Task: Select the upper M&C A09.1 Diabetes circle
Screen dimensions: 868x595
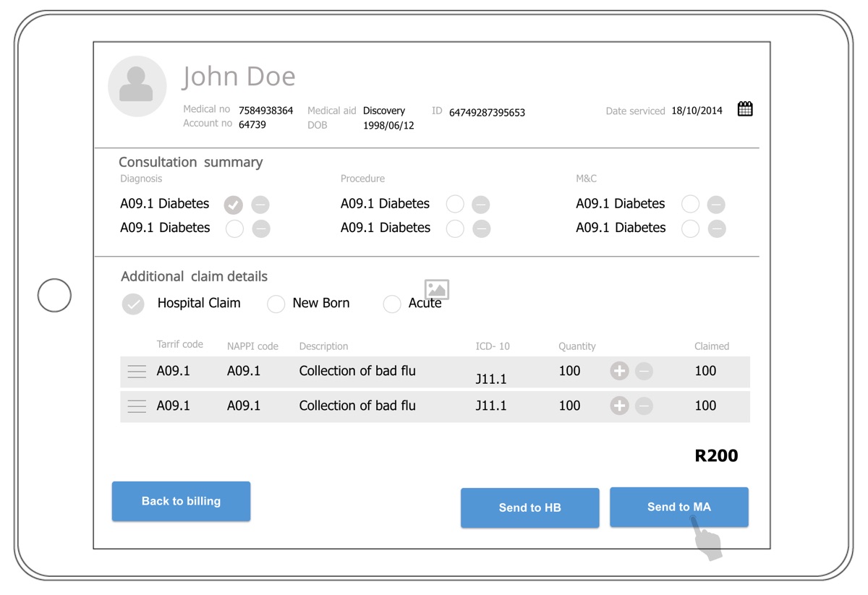Action: [690, 205]
